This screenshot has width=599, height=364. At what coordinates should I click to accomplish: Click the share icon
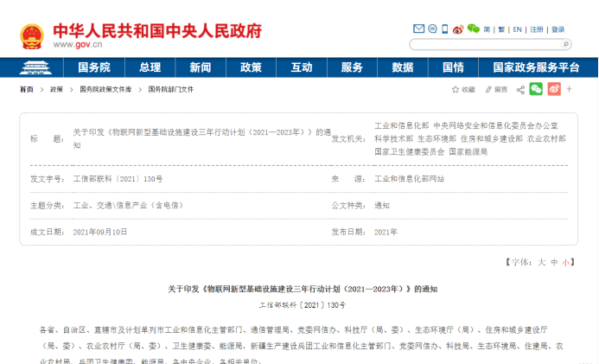(x=520, y=90)
